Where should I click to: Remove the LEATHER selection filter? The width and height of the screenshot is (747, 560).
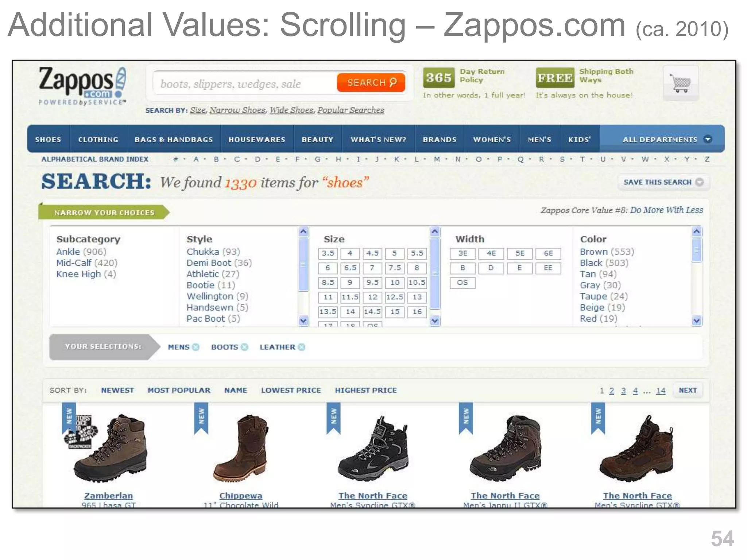(x=301, y=347)
